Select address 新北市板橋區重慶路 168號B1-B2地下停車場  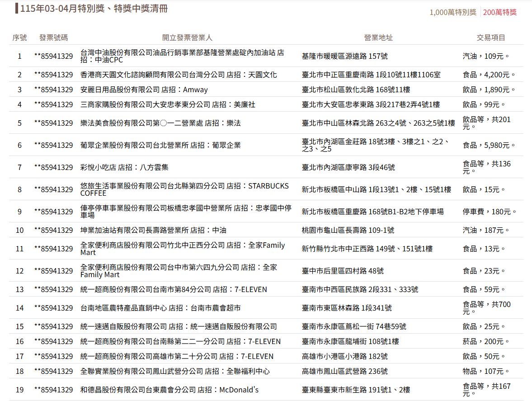(372, 212)
